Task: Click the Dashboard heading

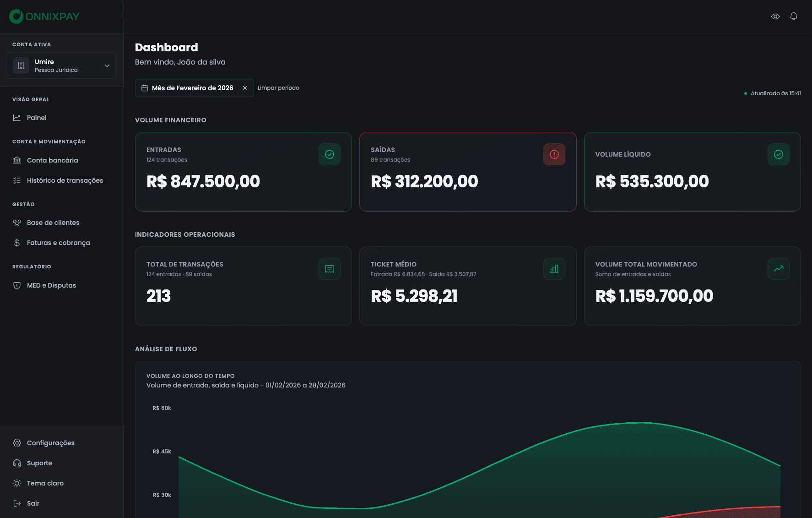Action: [167, 48]
